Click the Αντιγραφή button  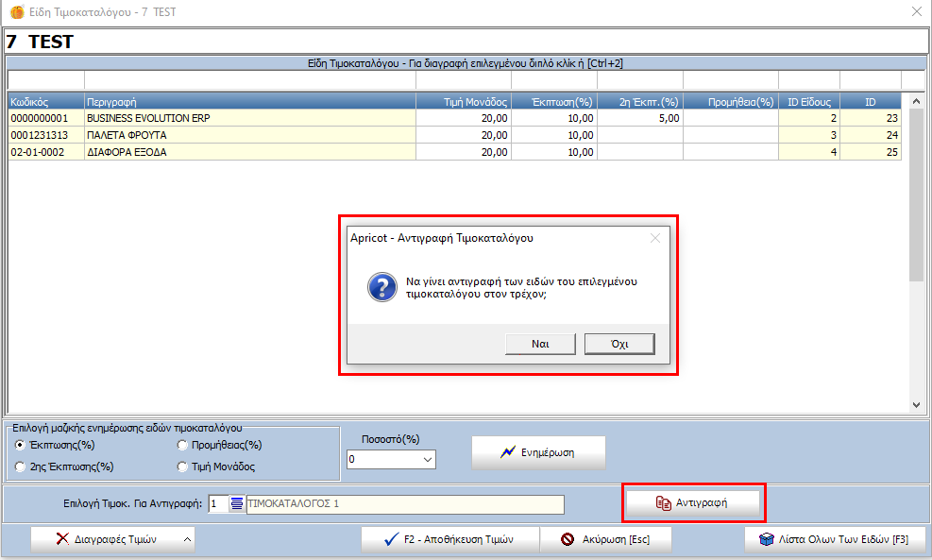pyautogui.click(x=693, y=503)
